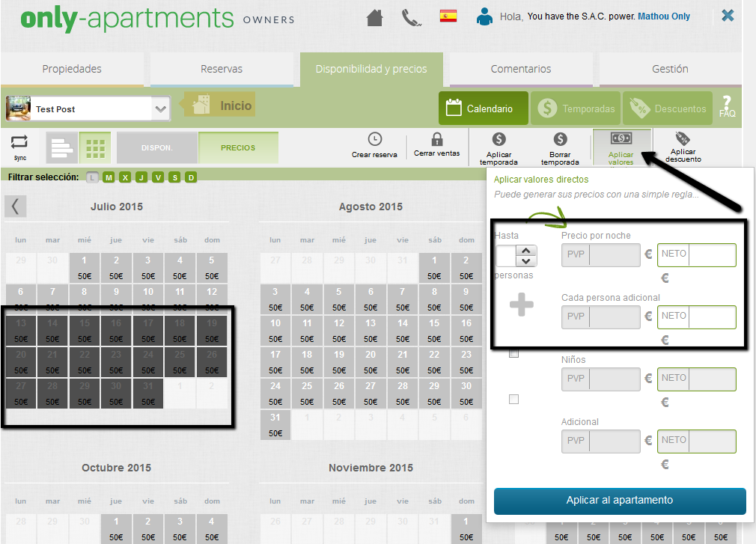Click the Borrar temporada icon
The width and height of the screenshot is (756, 544).
[x=560, y=138]
